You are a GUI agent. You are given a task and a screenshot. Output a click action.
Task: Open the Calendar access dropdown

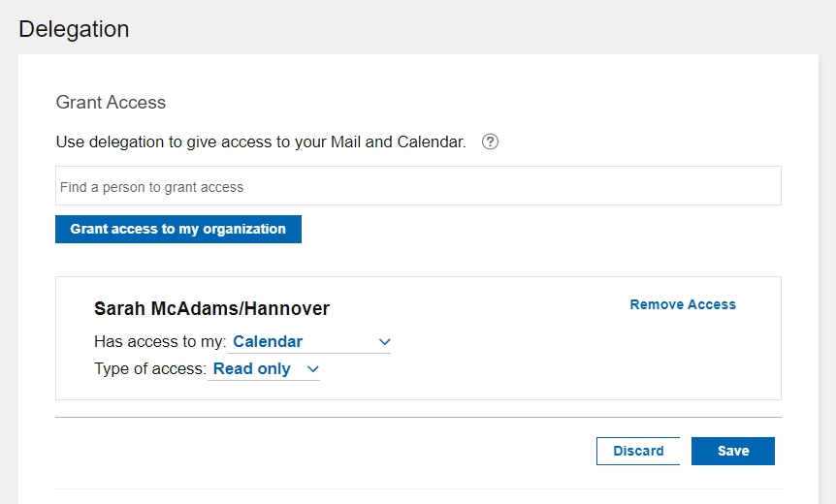point(310,342)
